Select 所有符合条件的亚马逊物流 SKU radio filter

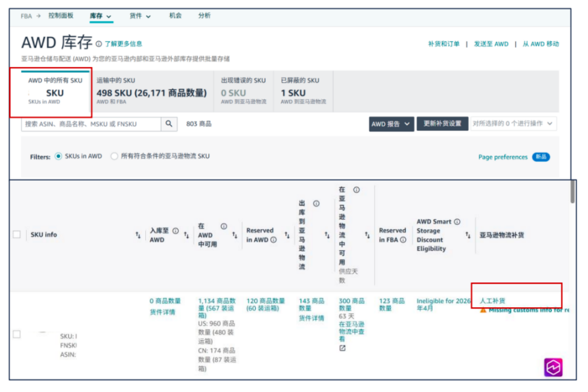tap(114, 156)
